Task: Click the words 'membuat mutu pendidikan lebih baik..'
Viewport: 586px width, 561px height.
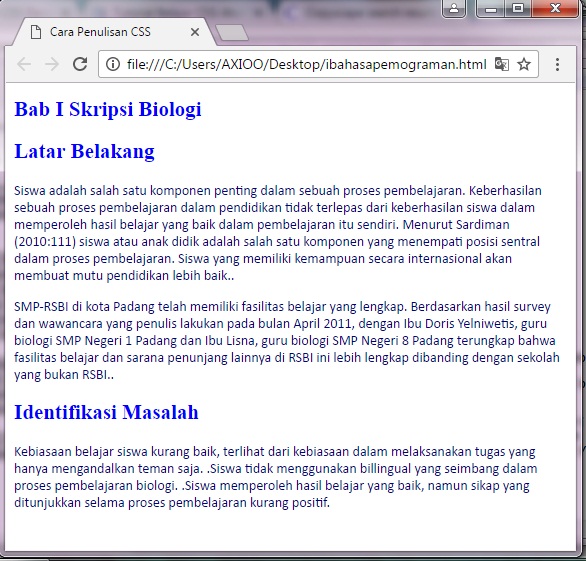Action: 124,276
